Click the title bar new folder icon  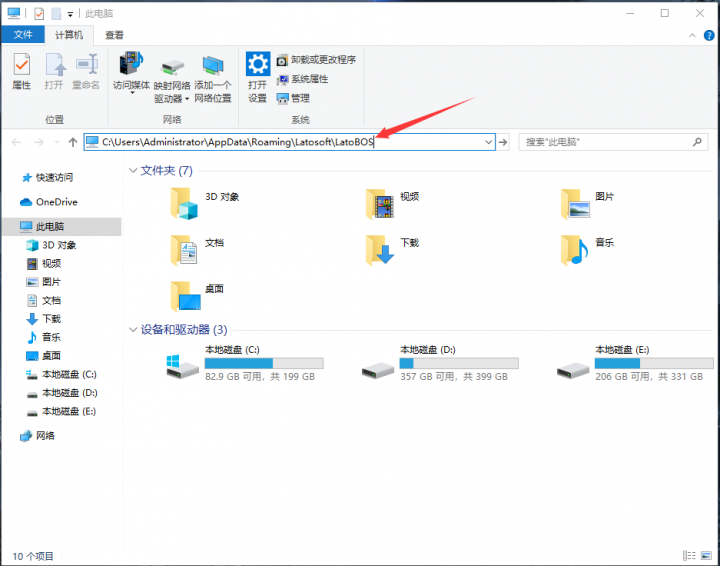[56, 14]
